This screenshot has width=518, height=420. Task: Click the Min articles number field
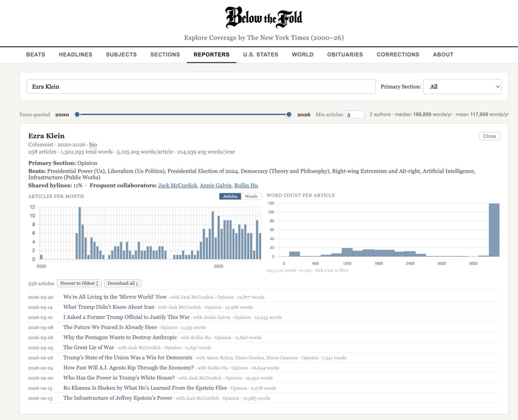click(355, 115)
